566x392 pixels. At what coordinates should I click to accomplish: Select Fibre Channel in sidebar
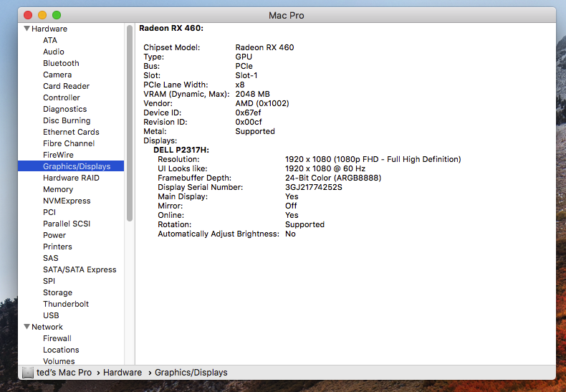[69, 143]
